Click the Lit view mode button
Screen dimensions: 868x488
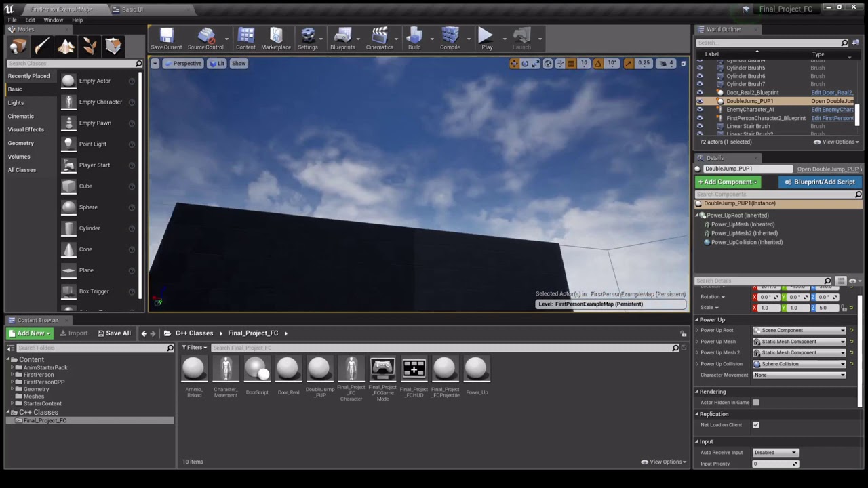216,64
